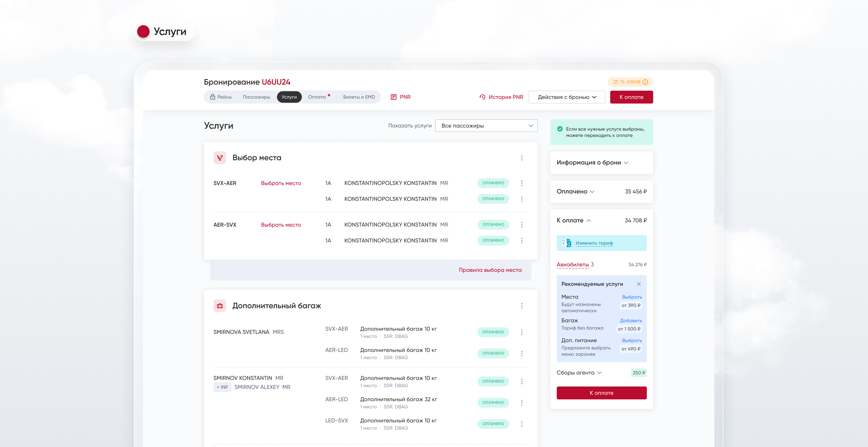This screenshot has height=447, width=868.
Task: Click select seat link for SVX-AER
Action: (281, 183)
